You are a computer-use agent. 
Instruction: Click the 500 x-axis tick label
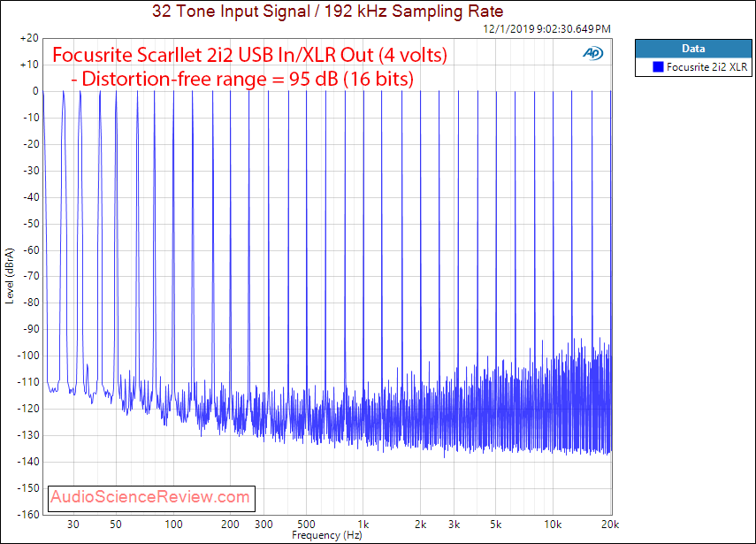point(306,525)
